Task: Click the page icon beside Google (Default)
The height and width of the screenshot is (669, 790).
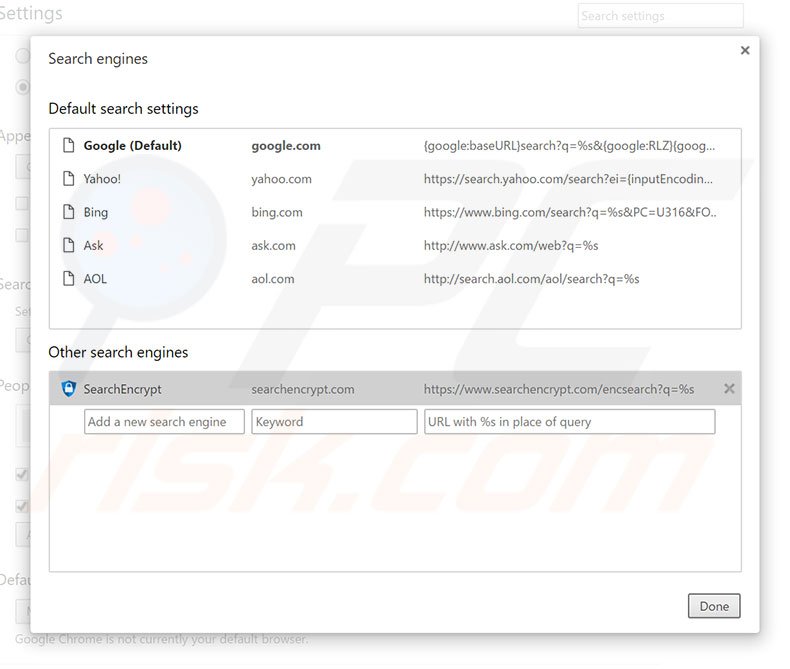Action: (x=69, y=145)
